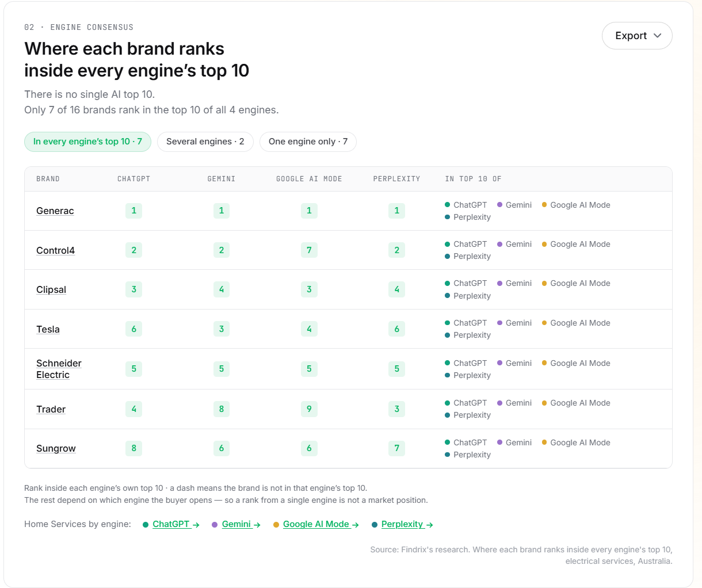
Task: Click Clipsal's Perplexity rank 4
Action: pos(396,289)
